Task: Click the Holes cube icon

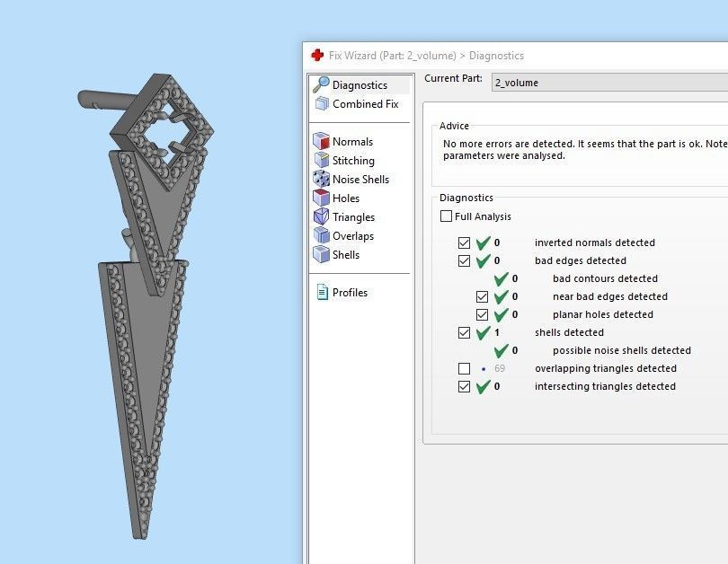Action: click(x=321, y=198)
